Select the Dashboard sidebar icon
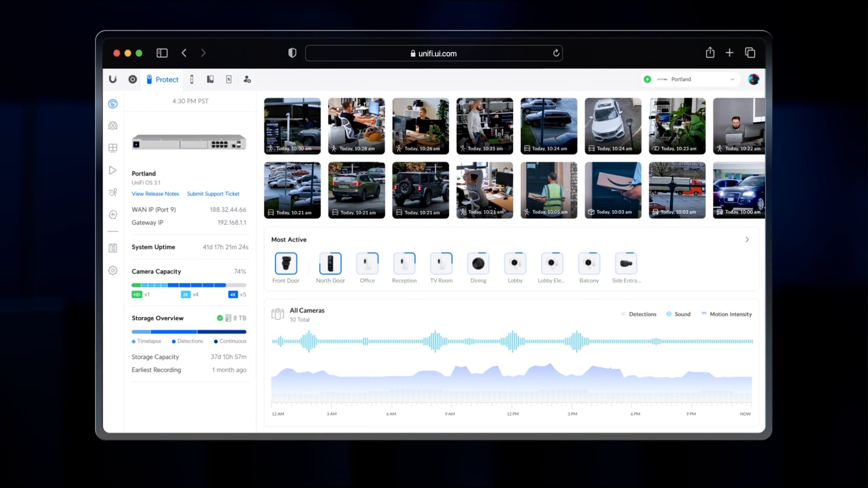868x488 pixels. point(113,104)
